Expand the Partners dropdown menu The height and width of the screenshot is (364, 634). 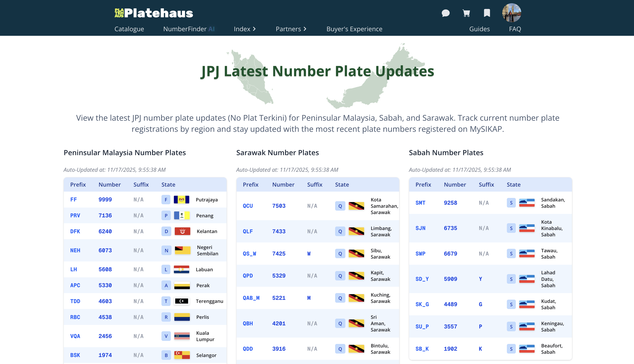click(291, 29)
